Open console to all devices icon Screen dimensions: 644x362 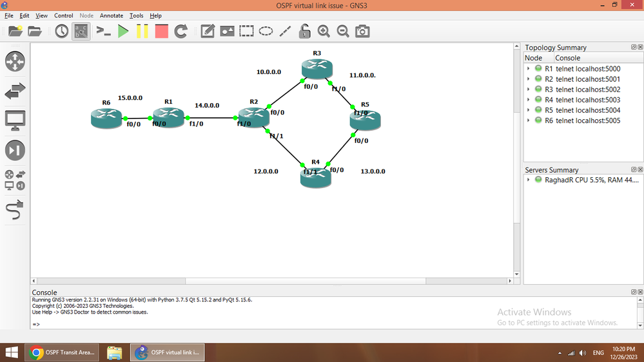(103, 31)
